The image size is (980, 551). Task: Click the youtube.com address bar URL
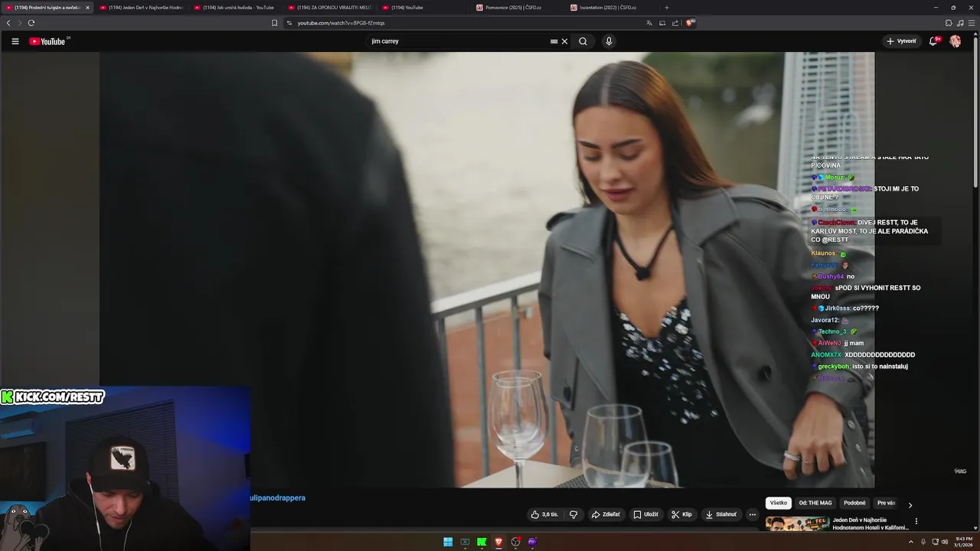[341, 23]
